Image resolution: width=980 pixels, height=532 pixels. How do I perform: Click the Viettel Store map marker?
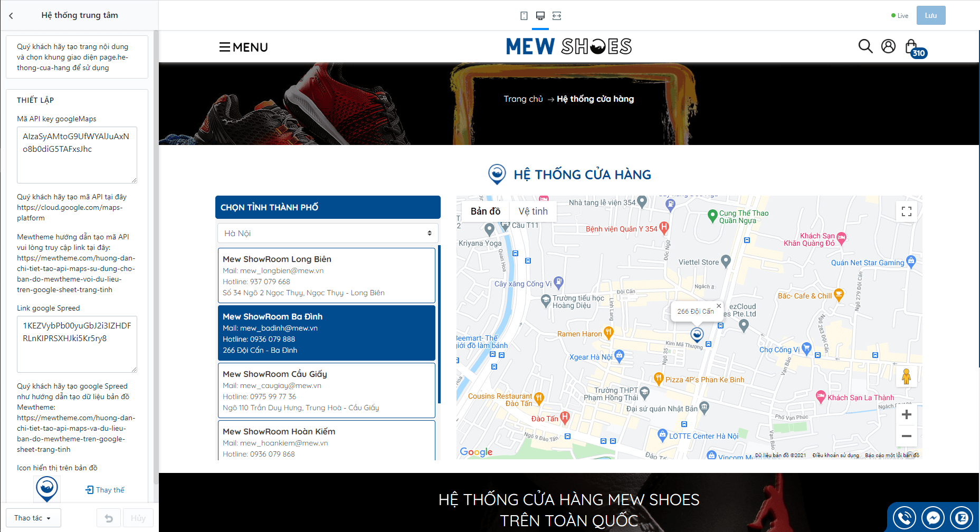coord(726,260)
